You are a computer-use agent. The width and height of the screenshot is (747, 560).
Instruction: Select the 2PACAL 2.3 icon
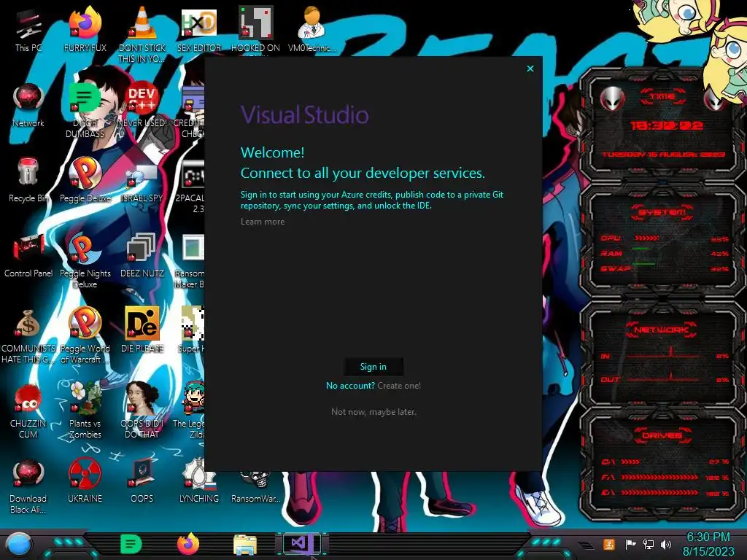pos(190,186)
